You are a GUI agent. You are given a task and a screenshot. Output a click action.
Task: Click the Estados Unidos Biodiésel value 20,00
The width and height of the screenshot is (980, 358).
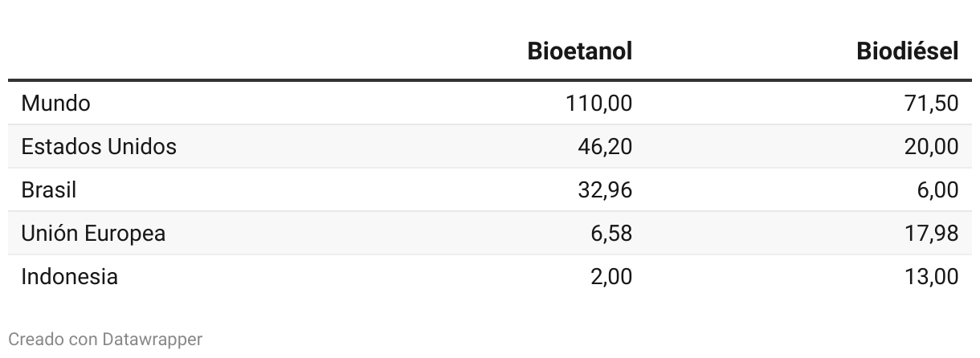(x=931, y=147)
